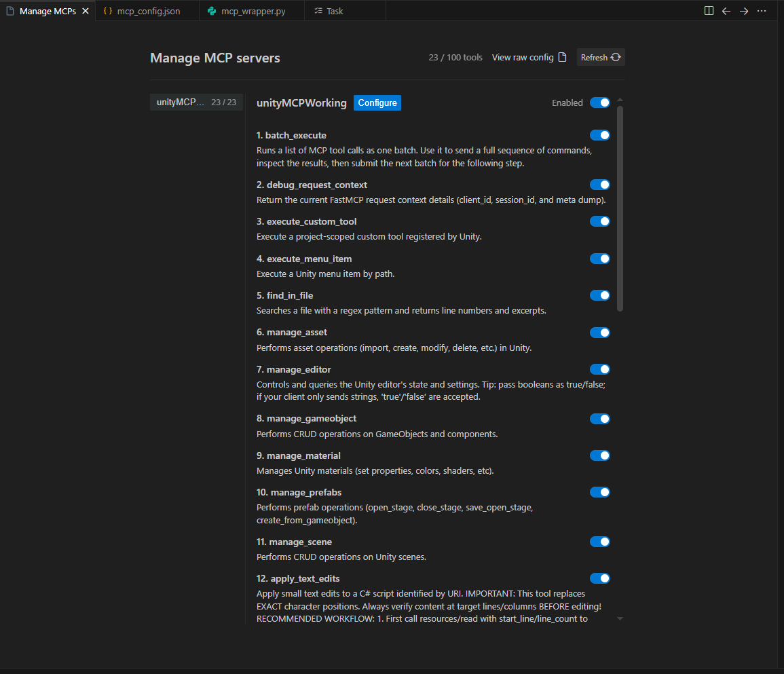Click the Python icon on mcp_wrapper.py tab

click(x=212, y=11)
